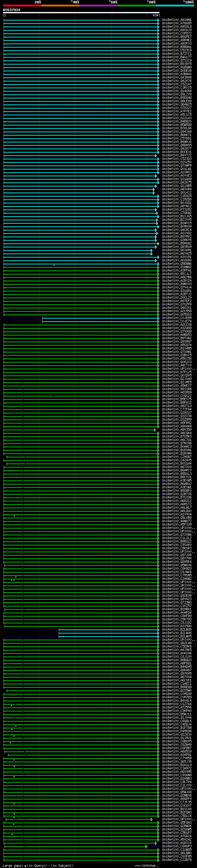Click the query end position label 434
The height and width of the screenshot is (868, 197).
pos(155,15)
